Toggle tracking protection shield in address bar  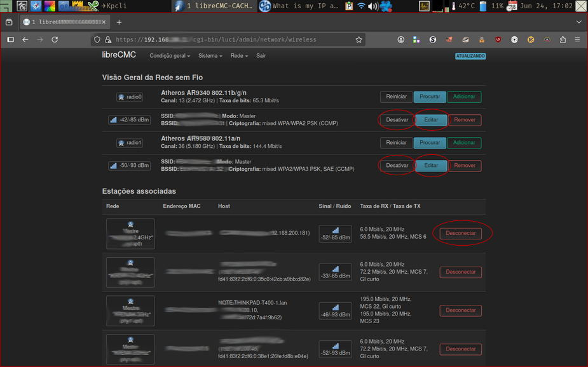[x=97, y=39]
